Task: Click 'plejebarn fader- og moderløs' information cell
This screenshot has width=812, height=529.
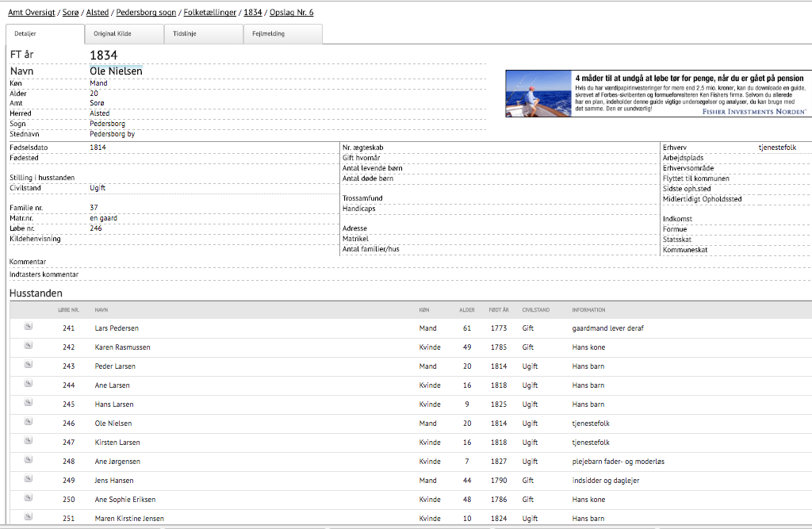Action: coord(619,462)
